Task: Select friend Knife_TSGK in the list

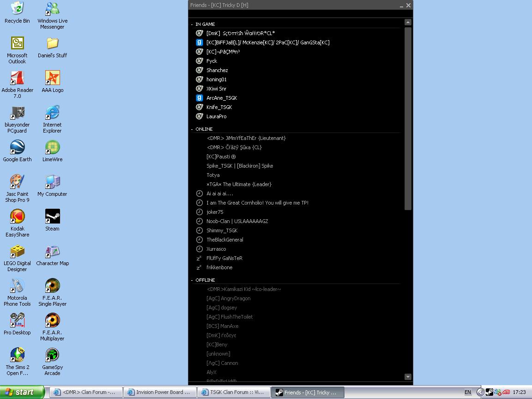Action: point(219,107)
